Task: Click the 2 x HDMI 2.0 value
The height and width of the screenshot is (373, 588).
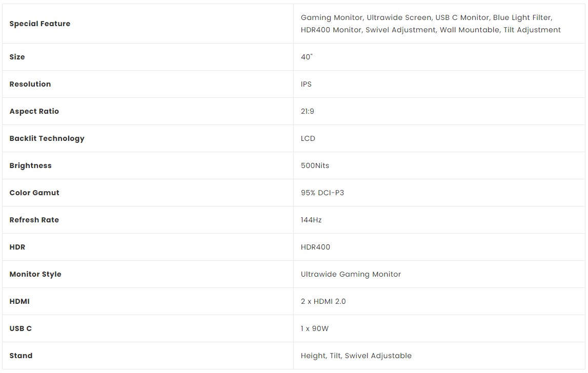Action: point(323,301)
